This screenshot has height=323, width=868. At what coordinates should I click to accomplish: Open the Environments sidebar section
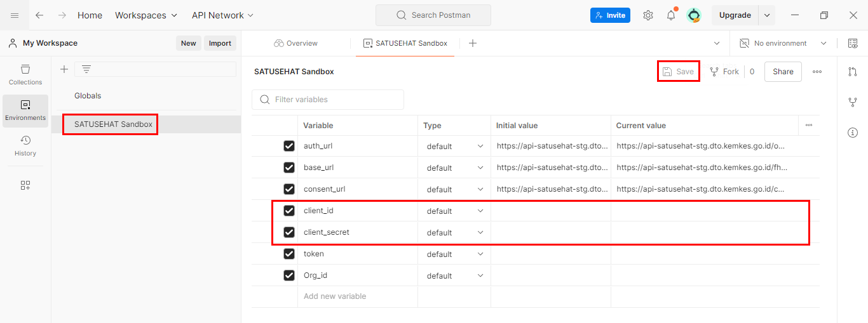click(x=25, y=110)
